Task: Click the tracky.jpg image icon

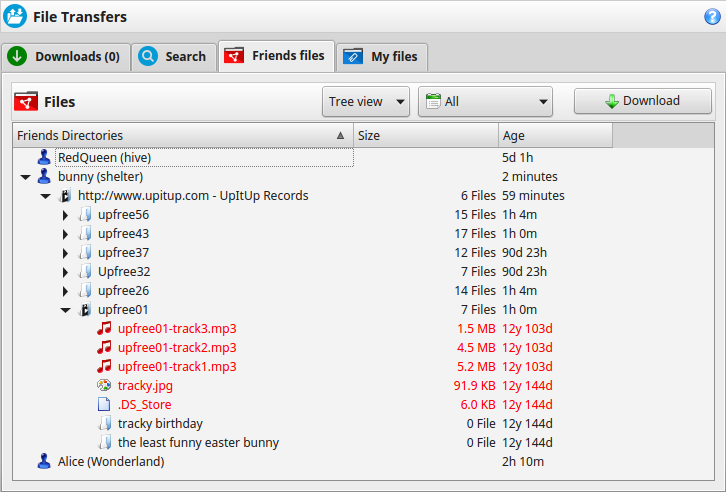Action: click(104, 385)
